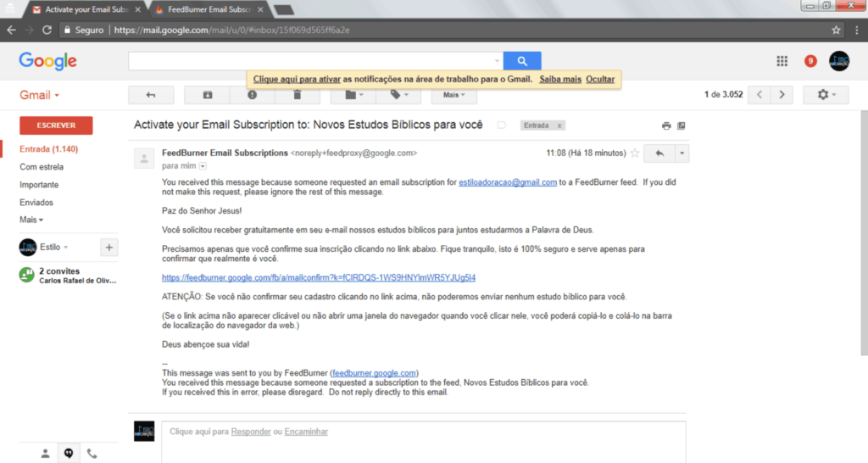Open the Chrome three-dot menu
Viewport: 868px width, 463px height.
pos(856,30)
